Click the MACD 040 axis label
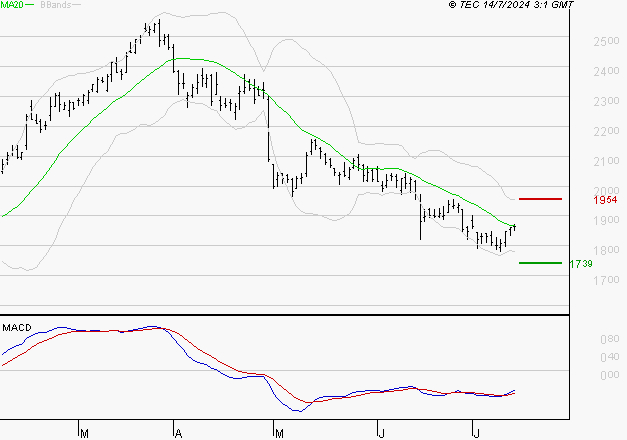This screenshot has height=440, width=627. coord(610,357)
